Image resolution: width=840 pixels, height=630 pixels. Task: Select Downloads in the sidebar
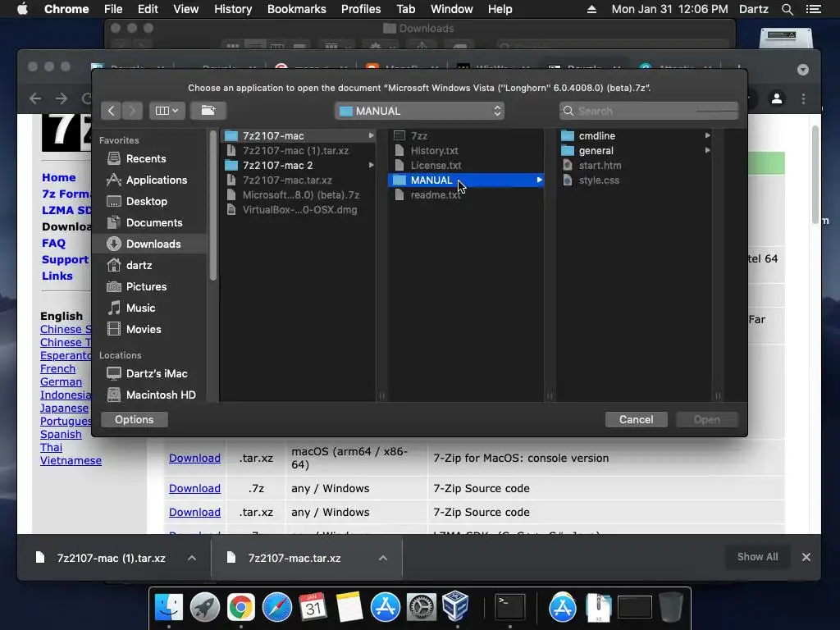pyautogui.click(x=149, y=244)
